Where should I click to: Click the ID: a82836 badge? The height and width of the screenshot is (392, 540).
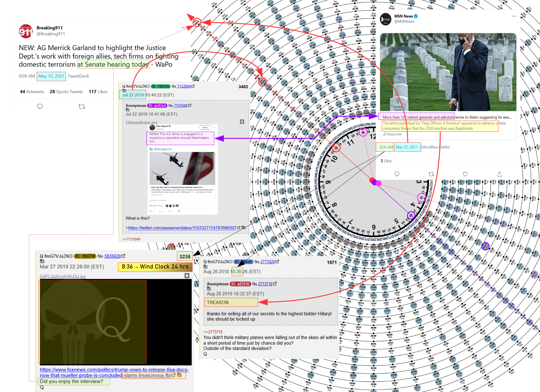[x=240, y=284]
